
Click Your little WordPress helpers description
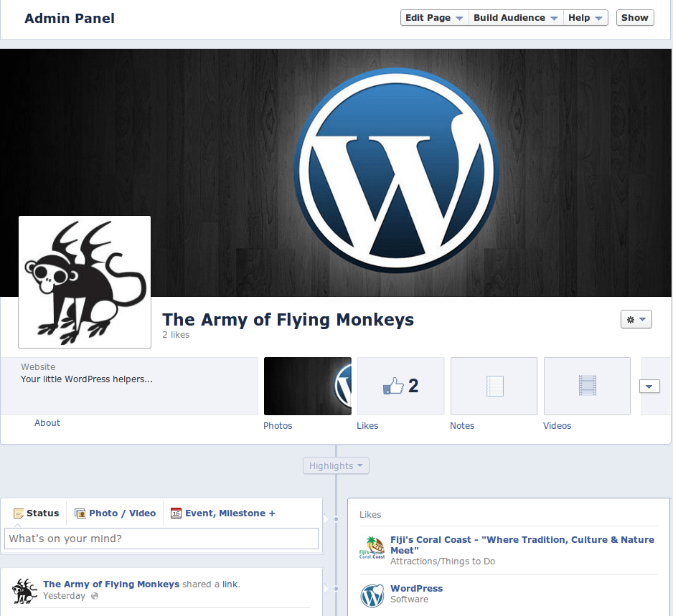point(87,379)
